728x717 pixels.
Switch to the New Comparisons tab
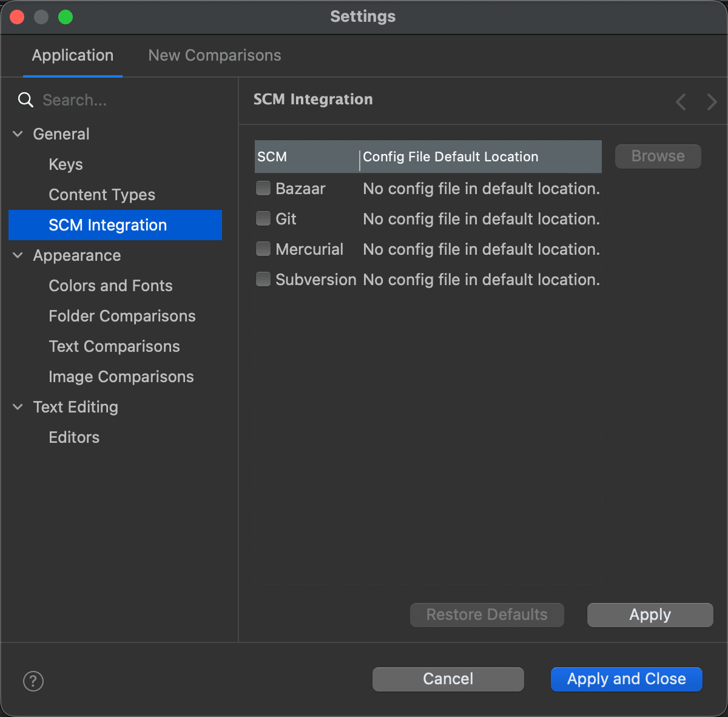point(215,55)
